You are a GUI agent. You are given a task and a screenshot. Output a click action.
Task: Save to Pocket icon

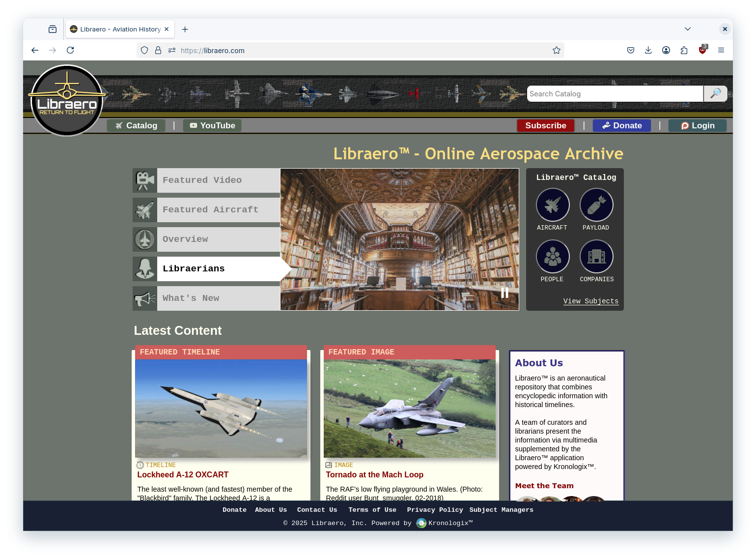[x=631, y=50]
